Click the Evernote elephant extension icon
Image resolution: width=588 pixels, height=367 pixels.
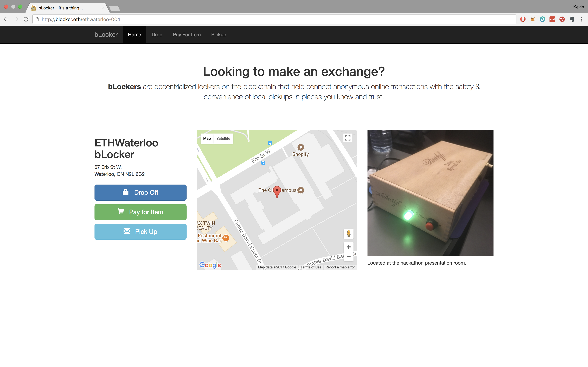point(572,19)
